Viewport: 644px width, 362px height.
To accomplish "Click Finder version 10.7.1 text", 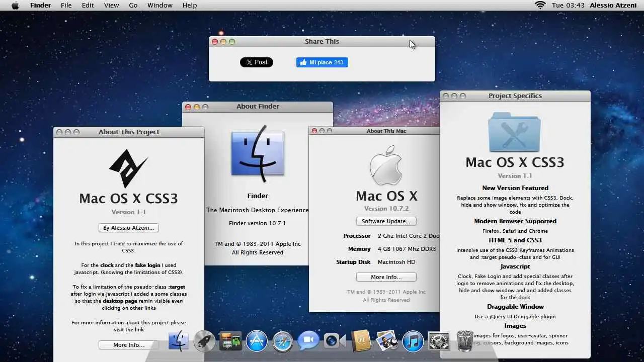I will [258, 223].
